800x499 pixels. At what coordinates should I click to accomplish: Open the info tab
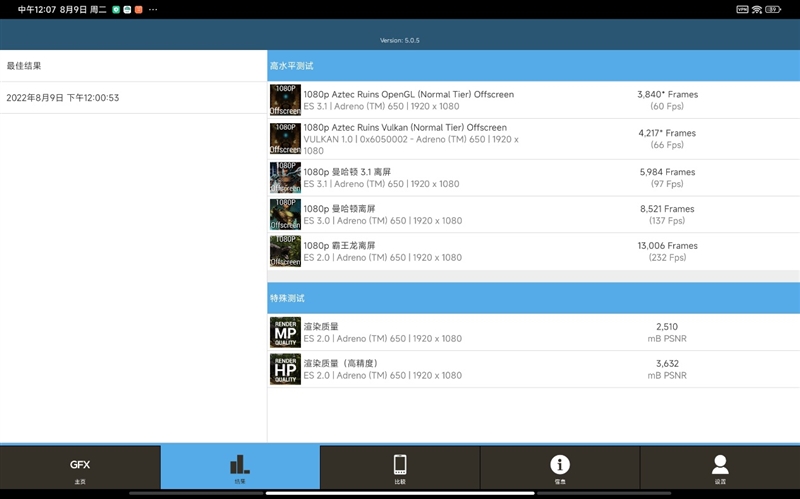[560, 467]
